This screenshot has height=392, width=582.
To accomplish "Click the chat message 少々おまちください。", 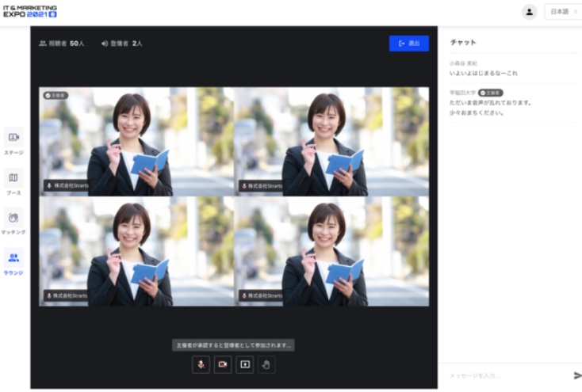I will 477,112.
